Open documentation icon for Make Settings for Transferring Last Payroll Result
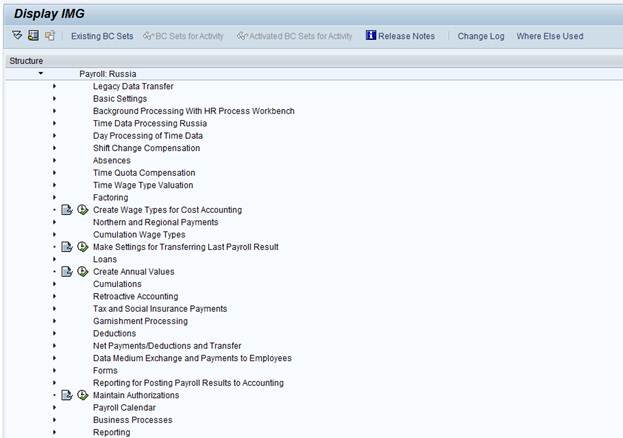Viewport: 623px width, 438px height. 67,247
